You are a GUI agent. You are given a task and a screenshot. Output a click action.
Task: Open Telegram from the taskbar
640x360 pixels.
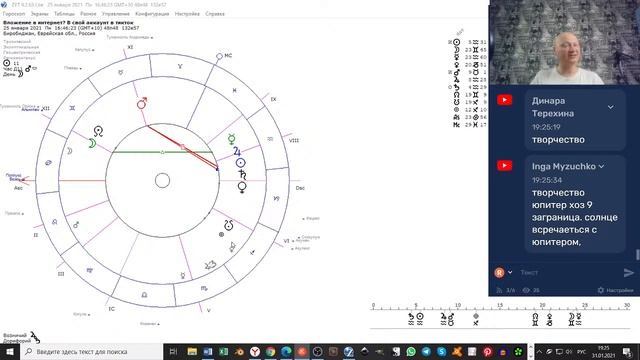pyautogui.click(x=427, y=351)
